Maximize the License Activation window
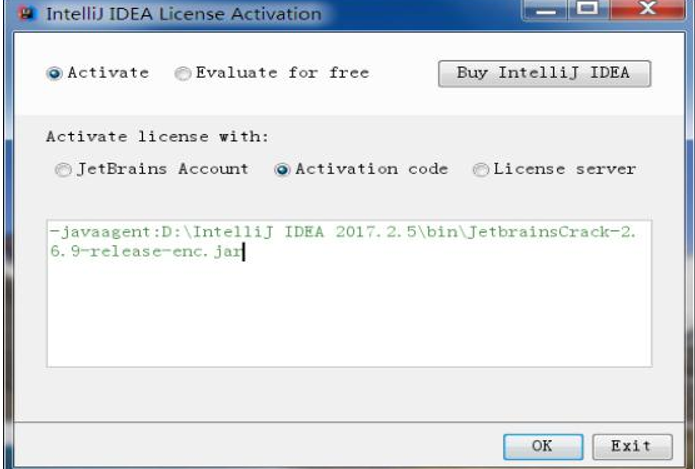The height and width of the screenshot is (469, 695). tap(591, 11)
